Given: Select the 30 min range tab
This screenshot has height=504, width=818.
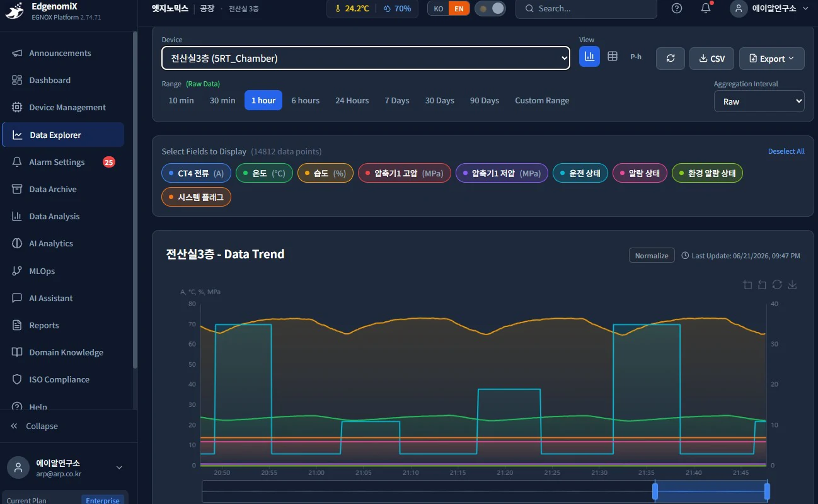Looking at the screenshot, I should (222, 101).
